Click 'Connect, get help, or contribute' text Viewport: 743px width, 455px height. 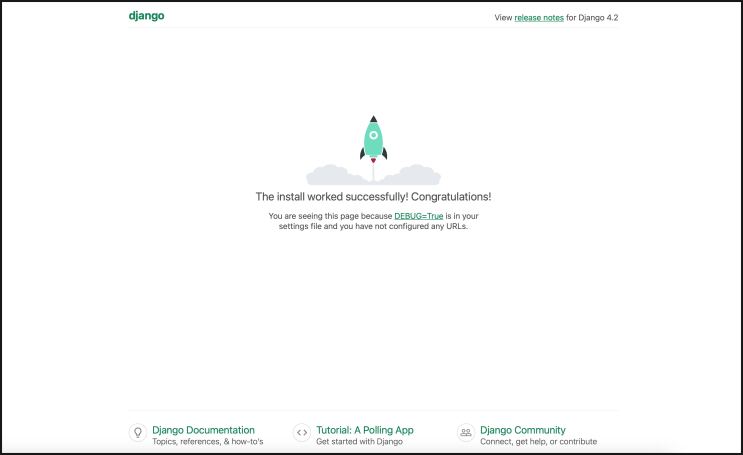[538, 441]
